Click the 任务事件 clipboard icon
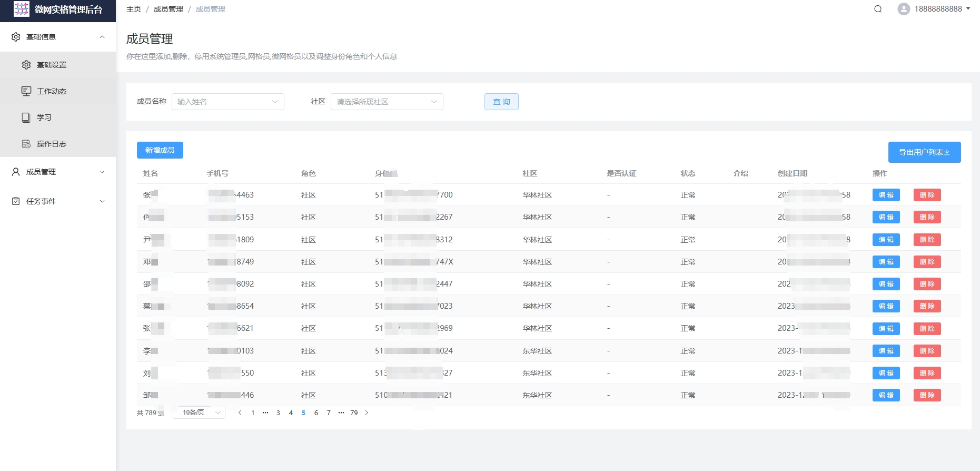 pyautogui.click(x=16, y=201)
